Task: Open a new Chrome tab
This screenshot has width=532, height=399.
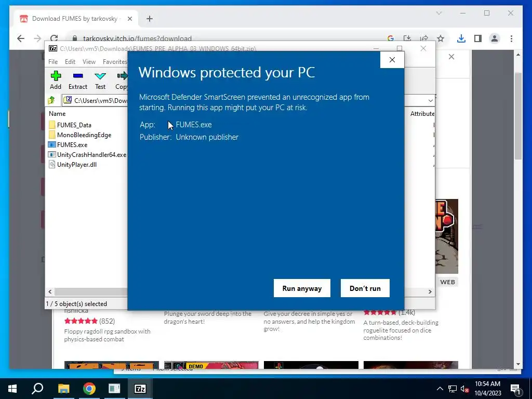Action: coord(150,19)
